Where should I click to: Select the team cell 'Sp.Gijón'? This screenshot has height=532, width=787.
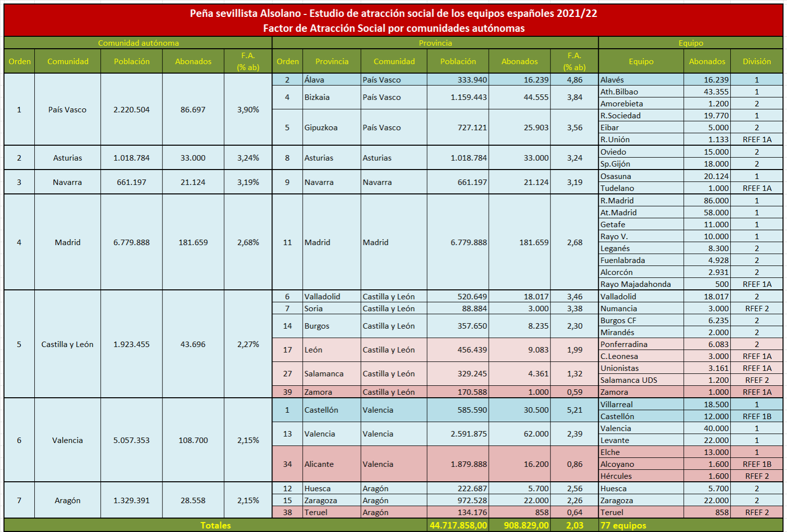pos(641,164)
